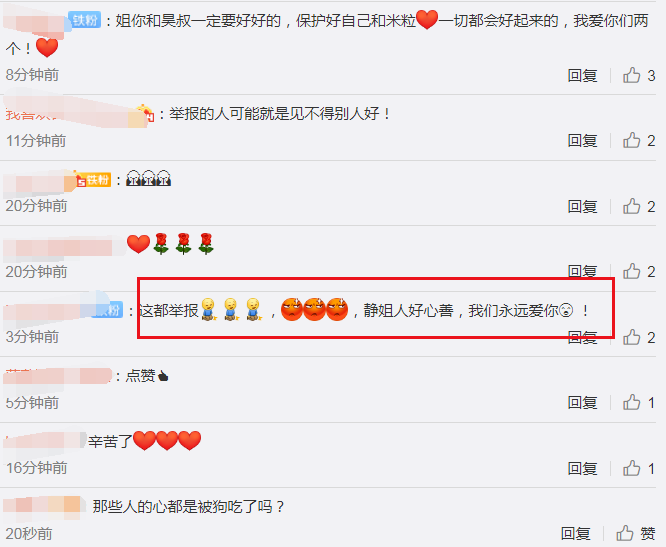
Task: Click the orange 铁粉 badge
Action: (x=93, y=180)
